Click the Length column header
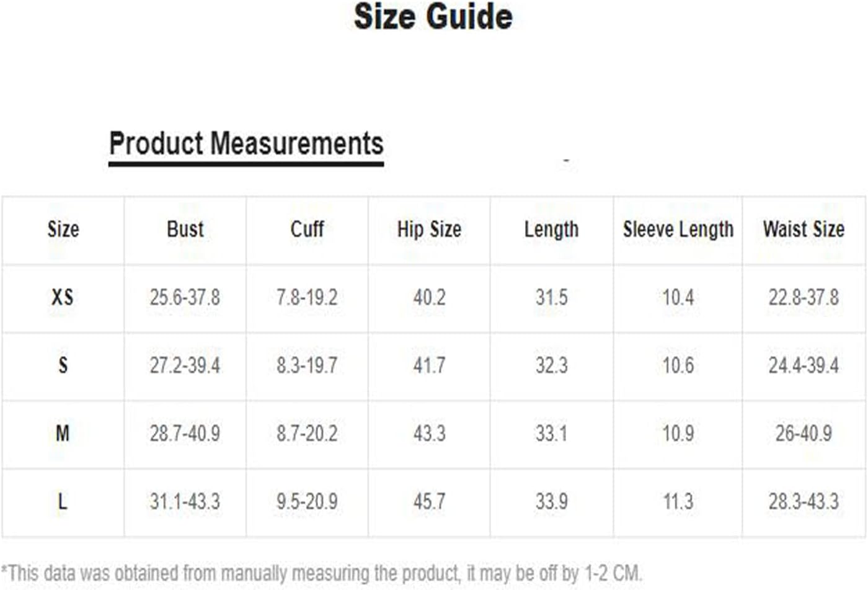 pos(551,230)
